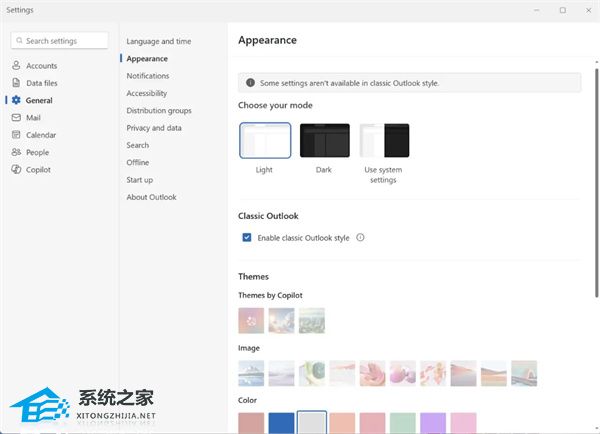Pick the second Image theme thumbnail

click(x=282, y=373)
